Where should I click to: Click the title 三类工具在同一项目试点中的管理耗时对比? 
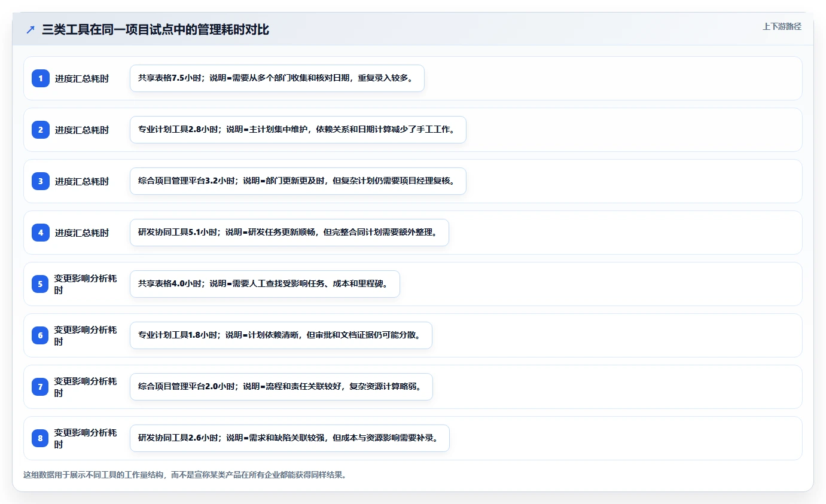click(x=156, y=29)
